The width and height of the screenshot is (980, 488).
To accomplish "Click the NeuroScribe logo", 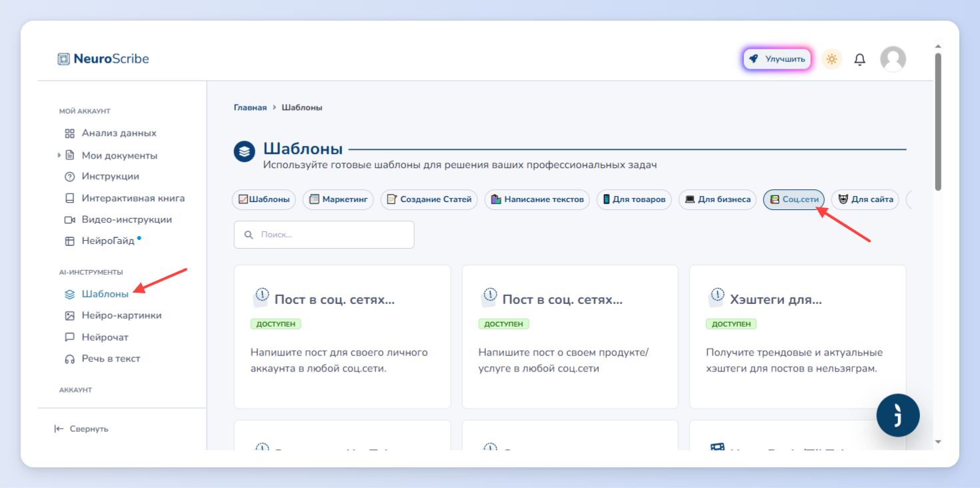I will tap(103, 59).
